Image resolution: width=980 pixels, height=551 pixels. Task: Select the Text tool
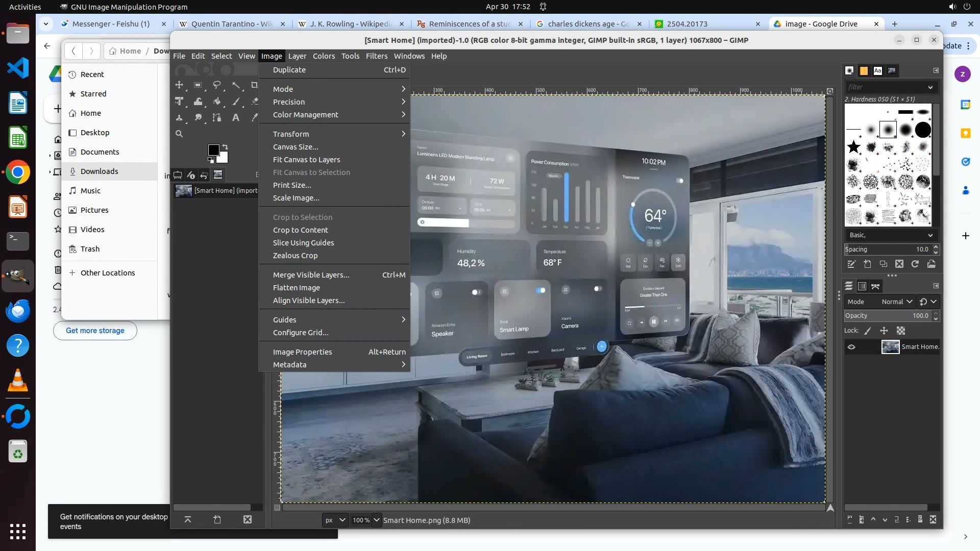pyautogui.click(x=236, y=118)
